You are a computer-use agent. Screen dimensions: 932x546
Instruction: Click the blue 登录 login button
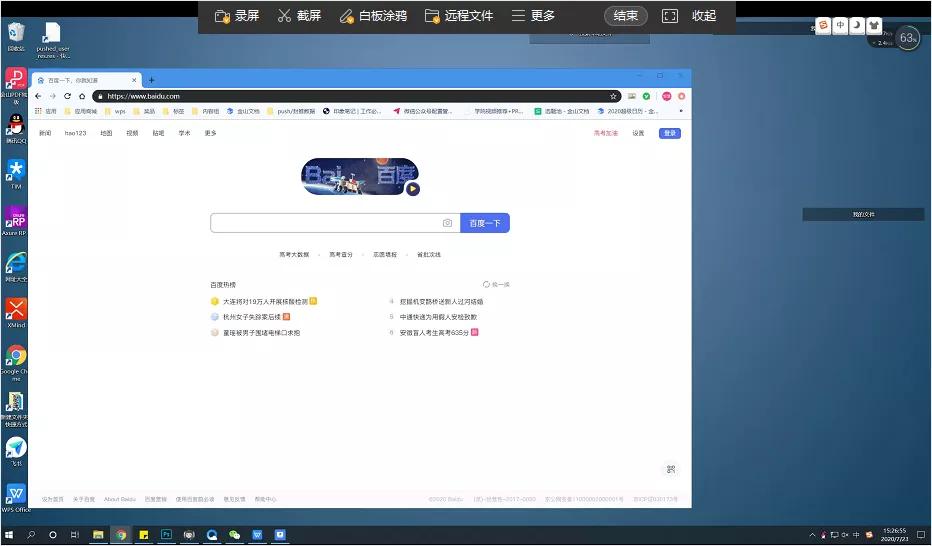[x=670, y=133]
